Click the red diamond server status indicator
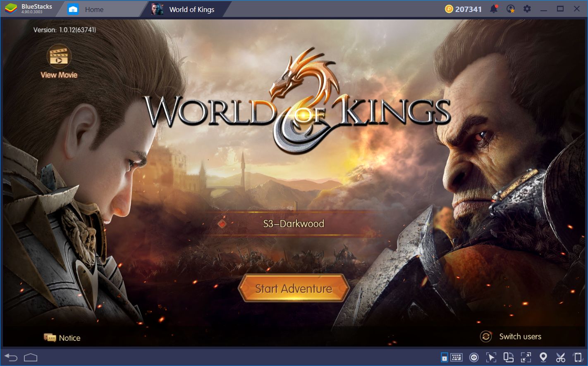The height and width of the screenshot is (366, 588). coord(222,224)
